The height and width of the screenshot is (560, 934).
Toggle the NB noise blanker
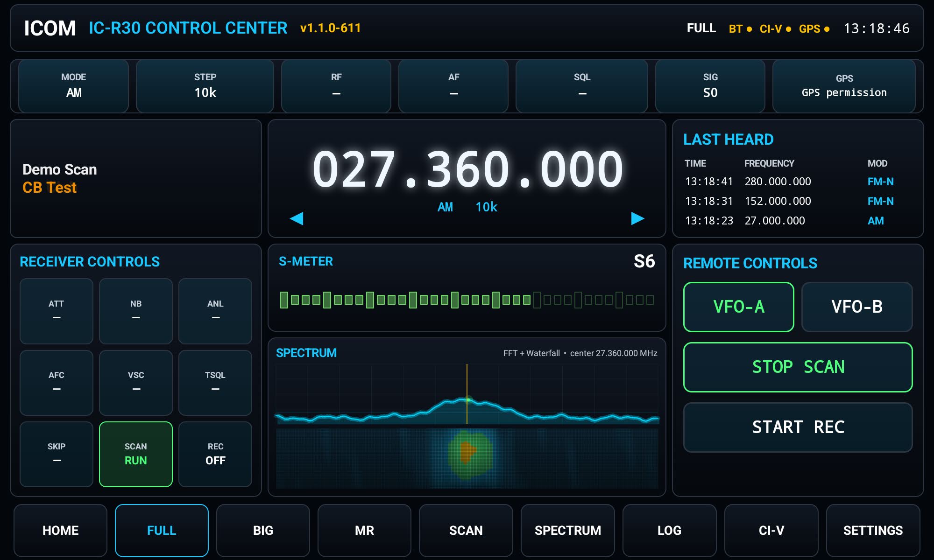pyautogui.click(x=136, y=311)
